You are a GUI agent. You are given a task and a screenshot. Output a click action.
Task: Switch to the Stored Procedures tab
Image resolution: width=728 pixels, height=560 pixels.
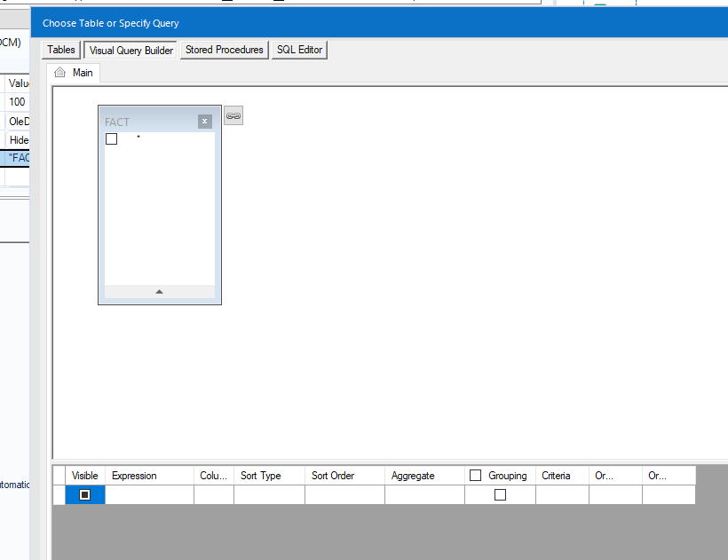[224, 50]
